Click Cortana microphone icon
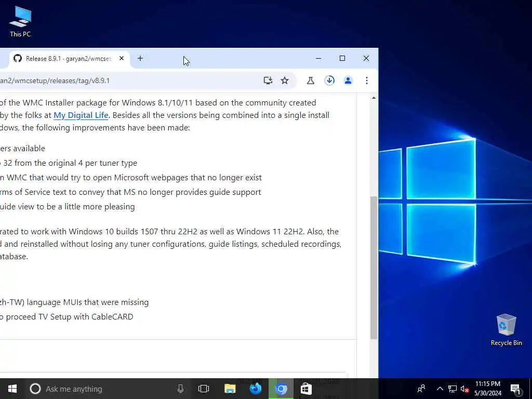The width and height of the screenshot is (532, 399). point(180,389)
